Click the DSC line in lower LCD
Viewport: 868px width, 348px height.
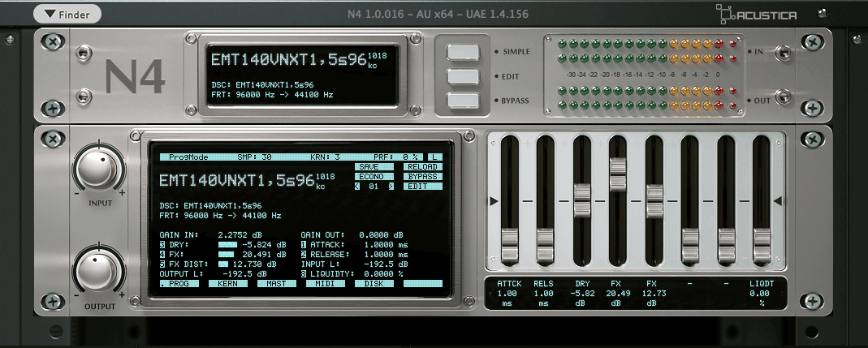tap(210, 206)
